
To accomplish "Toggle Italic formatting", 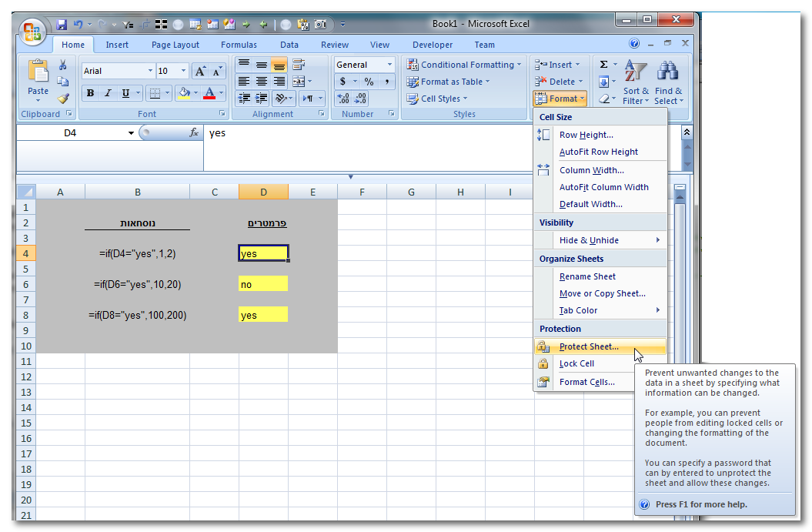I will pos(108,93).
